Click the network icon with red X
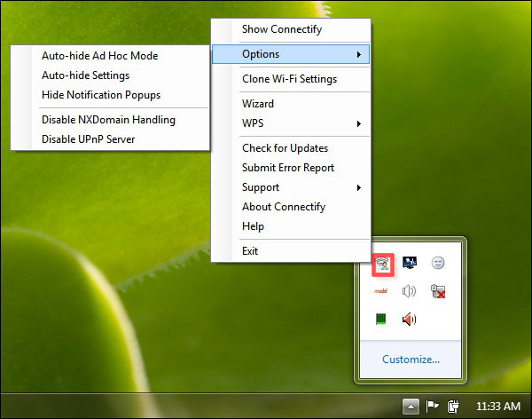 [x=438, y=291]
